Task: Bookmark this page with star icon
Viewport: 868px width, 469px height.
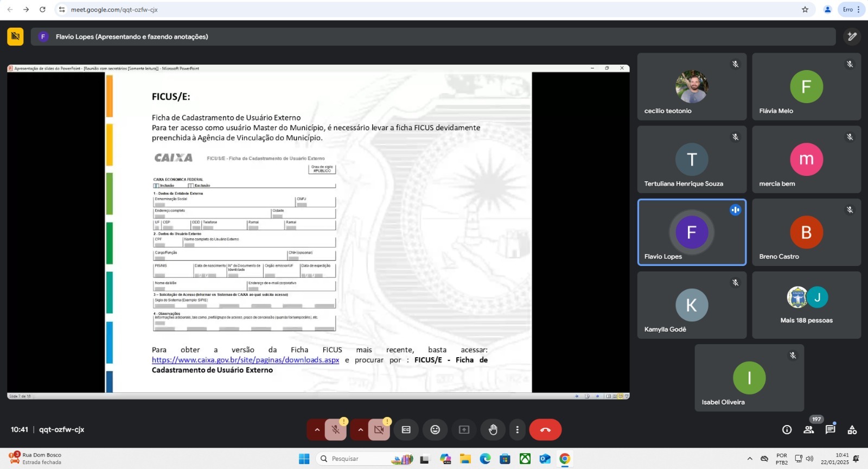Action: point(805,10)
